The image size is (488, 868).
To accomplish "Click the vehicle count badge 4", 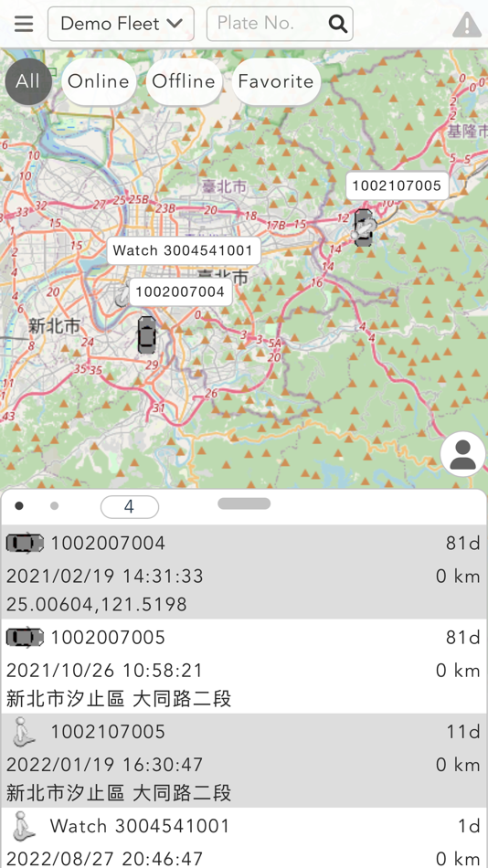I will tap(130, 507).
